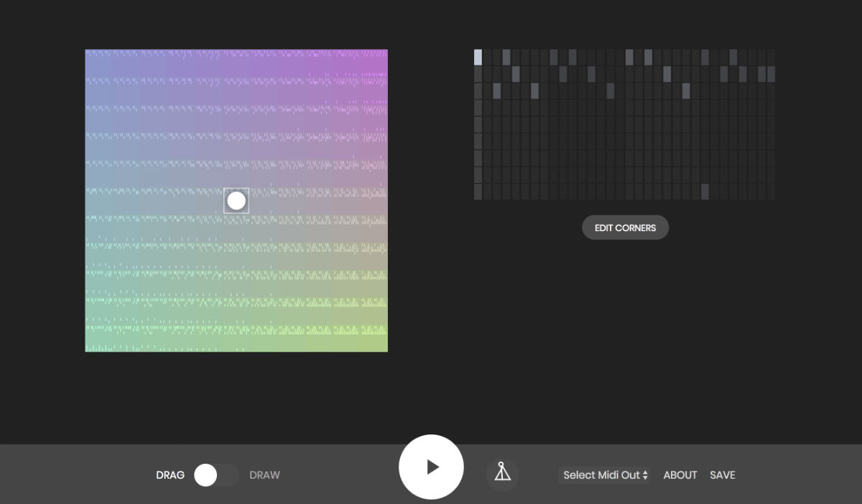
Task: Pick the purple top-right corner of gradient pad
Action: pyautogui.click(x=381, y=56)
